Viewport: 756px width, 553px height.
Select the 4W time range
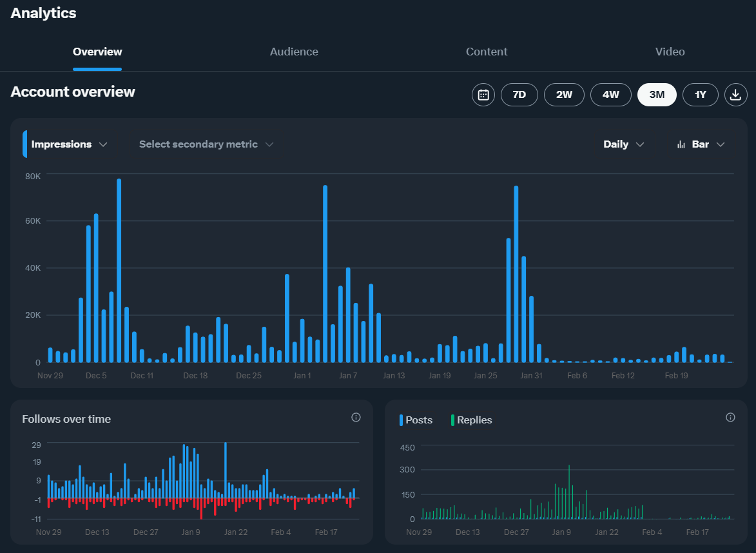(610, 95)
